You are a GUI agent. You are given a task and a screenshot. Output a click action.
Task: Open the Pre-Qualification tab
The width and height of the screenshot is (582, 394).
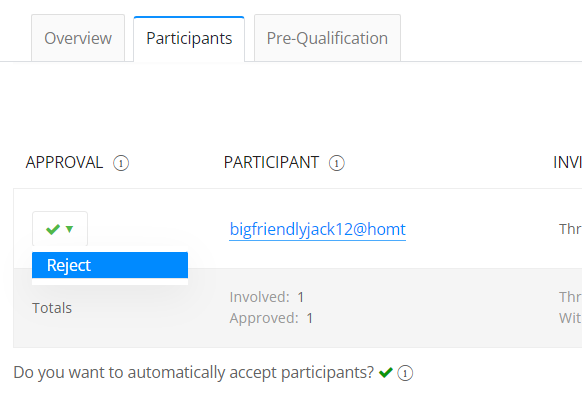327,38
